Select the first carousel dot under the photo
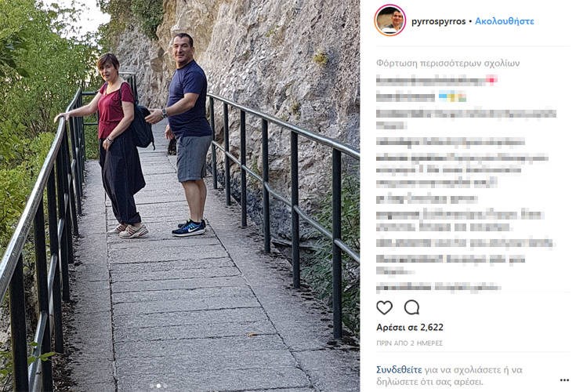 pyautogui.click(x=152, y=386)
